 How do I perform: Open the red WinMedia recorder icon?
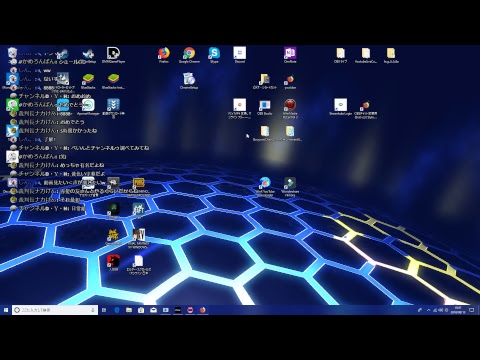(290, 108)
